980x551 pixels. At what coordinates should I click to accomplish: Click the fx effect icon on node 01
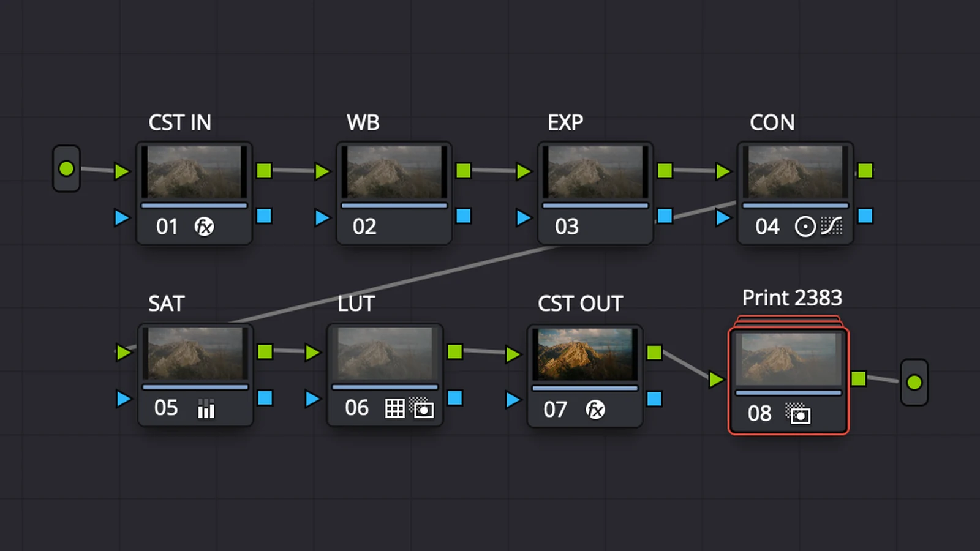click(x=204, y=227)
